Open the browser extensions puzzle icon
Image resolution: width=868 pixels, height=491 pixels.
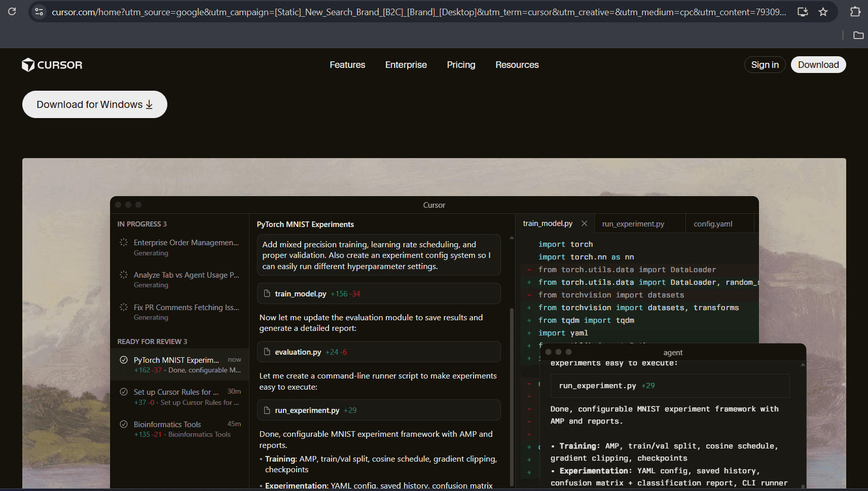point(855,12)
